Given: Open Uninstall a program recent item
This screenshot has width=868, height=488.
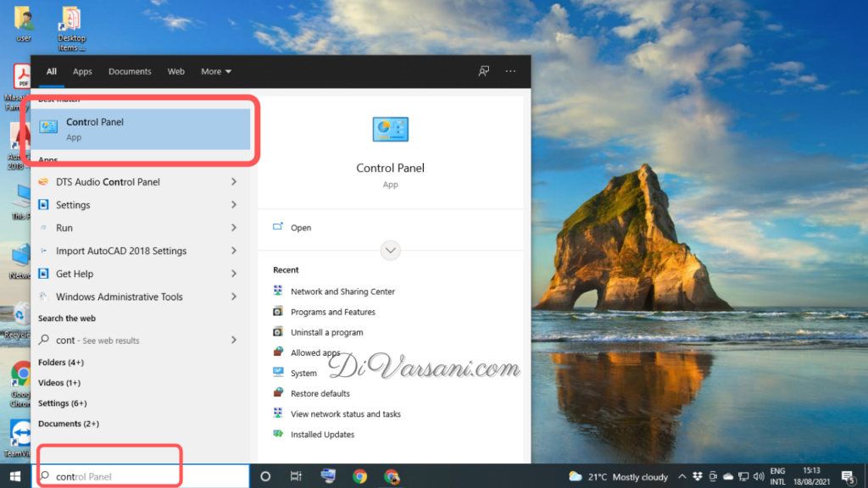Looking at the screenshot, I should coord(326,333).
